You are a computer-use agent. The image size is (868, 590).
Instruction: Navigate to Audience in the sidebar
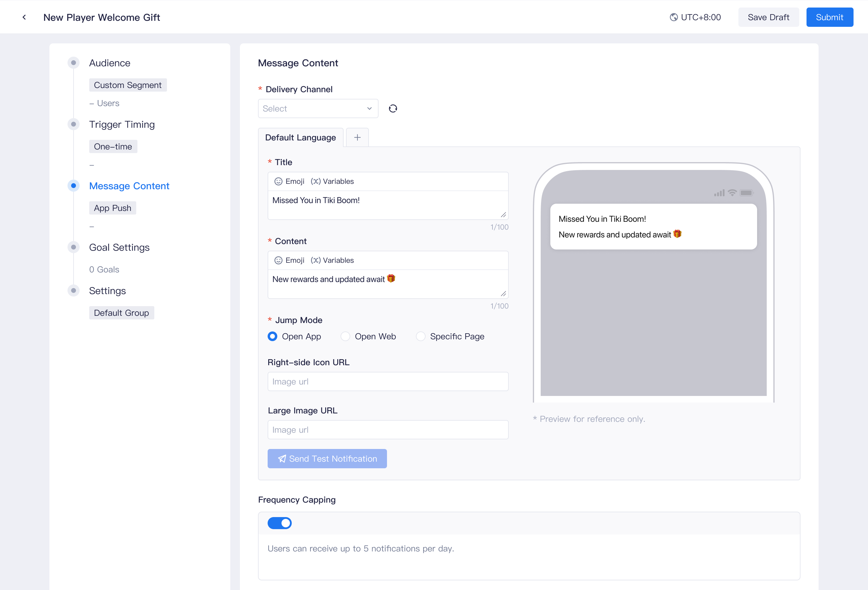109,63
